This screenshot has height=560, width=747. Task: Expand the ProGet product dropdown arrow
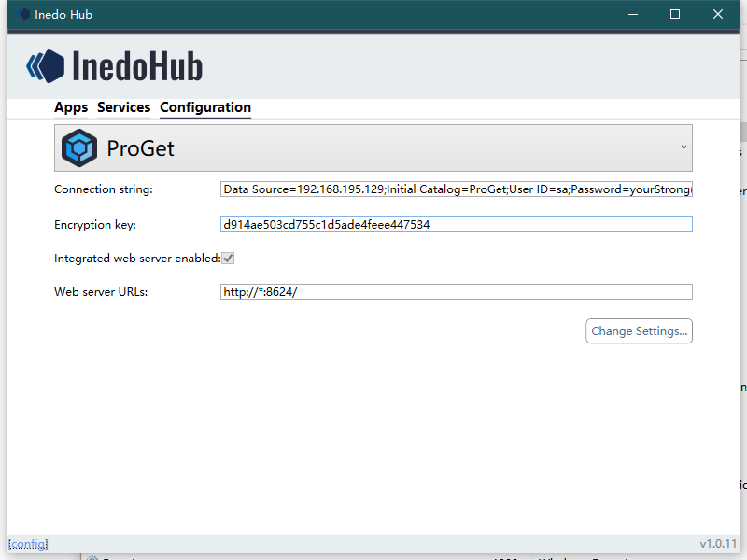click(x=684, y=147)
